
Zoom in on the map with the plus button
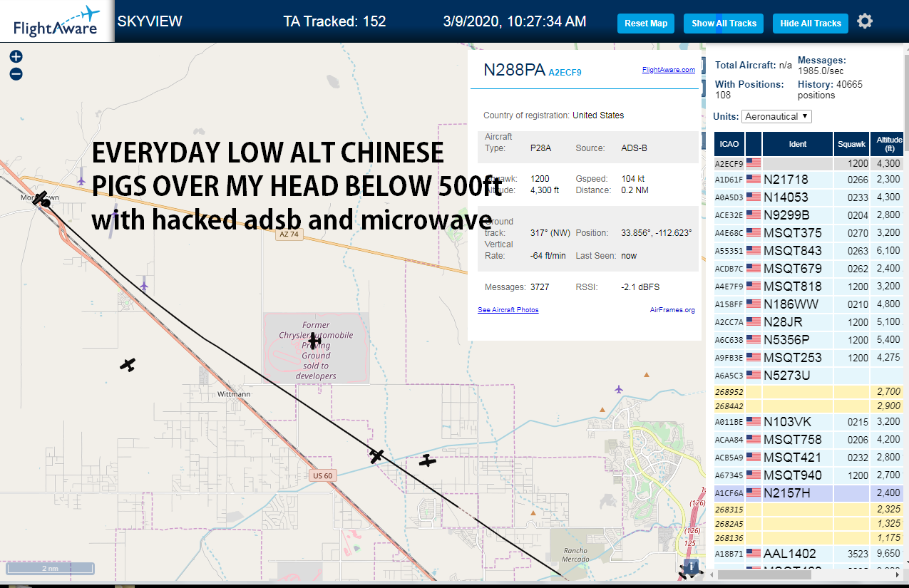tap(16, 56)
